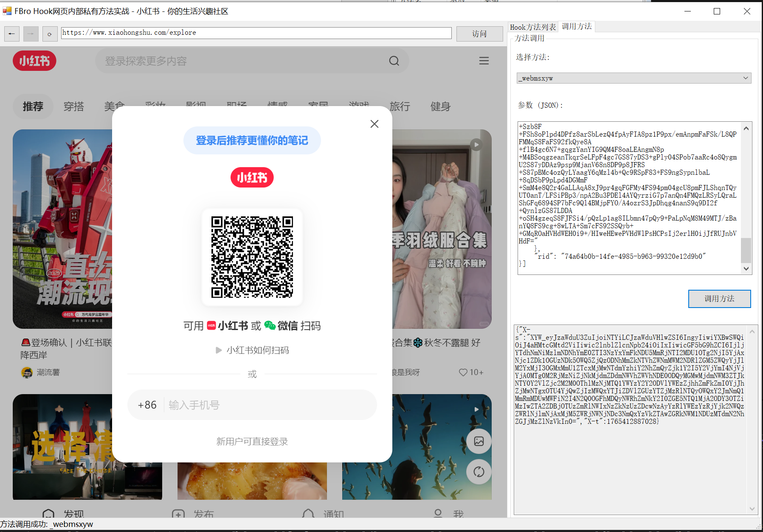This screenshot has width=763, height=532.
Task: Click inside the 参数 JSON text area
Action: pyautogui.click(x=629, y=198)
